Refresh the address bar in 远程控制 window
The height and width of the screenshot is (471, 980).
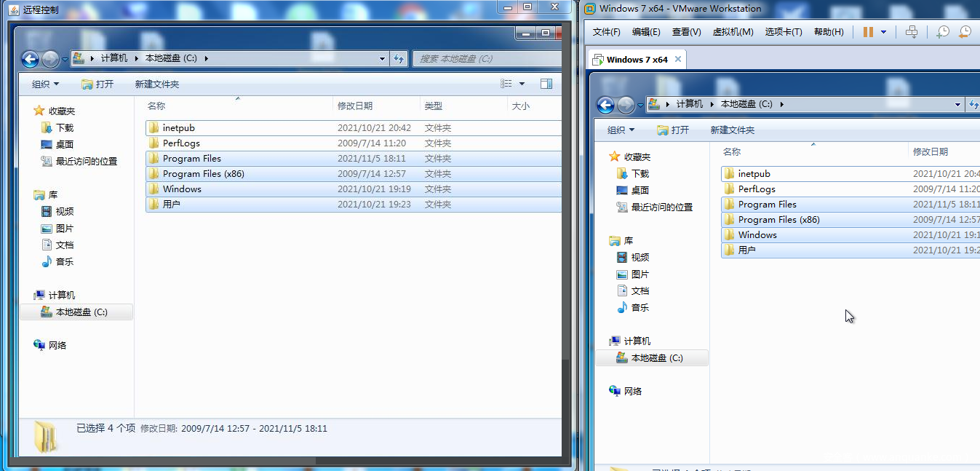pos(399,59)
